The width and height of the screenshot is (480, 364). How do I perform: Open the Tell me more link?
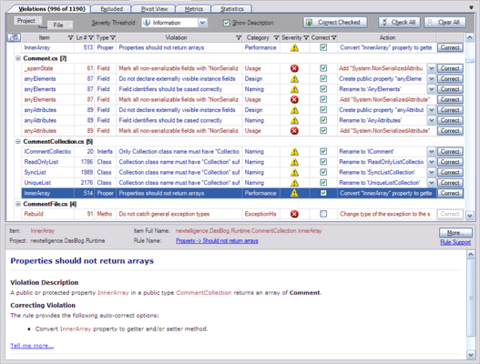[x=32, y=346]
